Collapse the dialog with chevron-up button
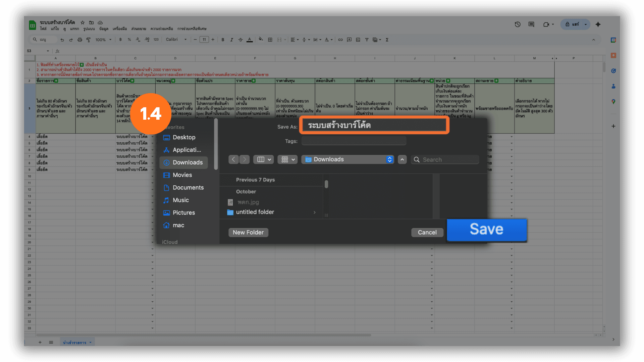644x362 pixels. (x=402, y=160)
